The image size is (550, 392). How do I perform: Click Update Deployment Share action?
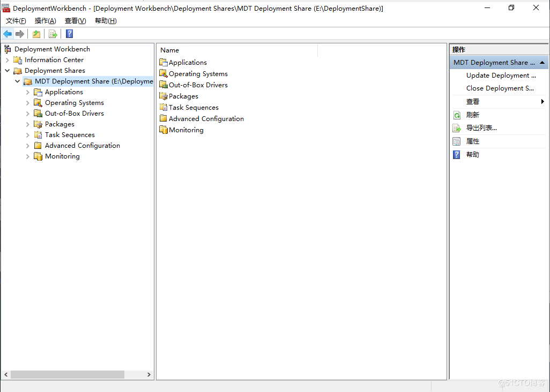(501, 76)
